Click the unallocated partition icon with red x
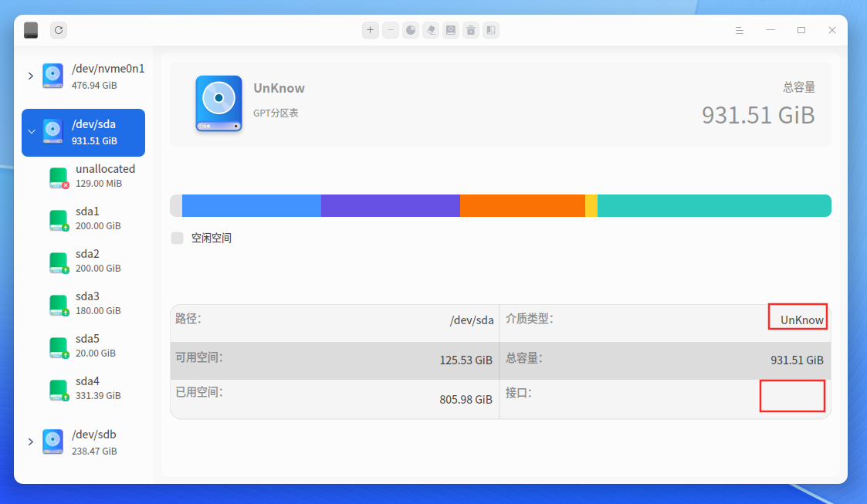Screen dimensions: 867x504 59,178
